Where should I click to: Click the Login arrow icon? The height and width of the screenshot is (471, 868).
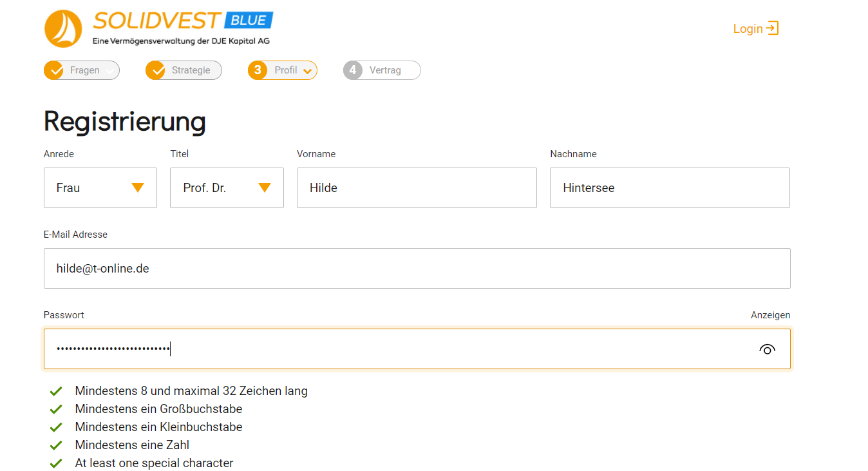coord(772,28)
